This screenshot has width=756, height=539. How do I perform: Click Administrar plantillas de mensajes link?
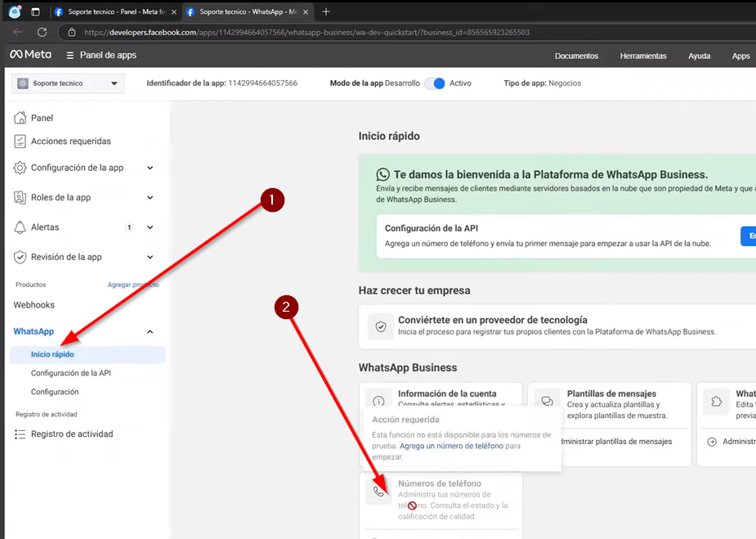[x=617, y=442]
